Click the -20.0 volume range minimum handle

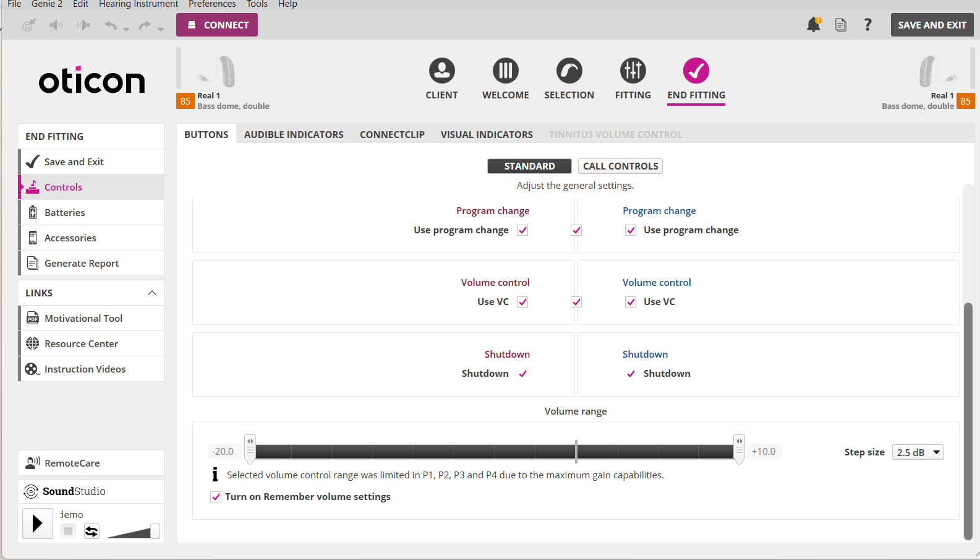[250, 450]
